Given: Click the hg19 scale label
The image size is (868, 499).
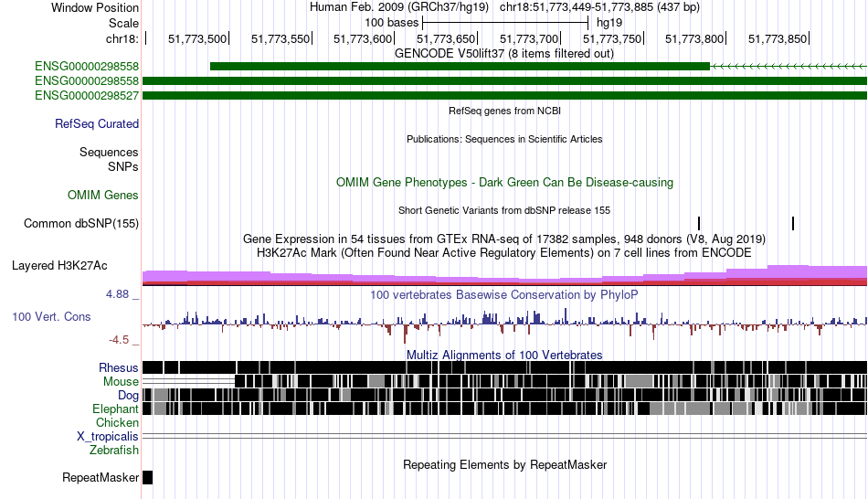Looking at the screenshot, I should coord(609,23).
